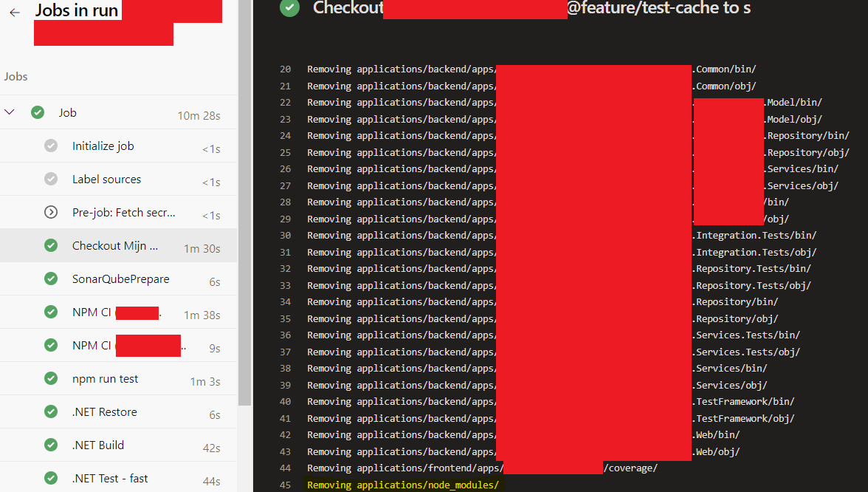868x492 pixels.
Task: Expand the Checkout Mijn step logs
Action: pos(115,245)
